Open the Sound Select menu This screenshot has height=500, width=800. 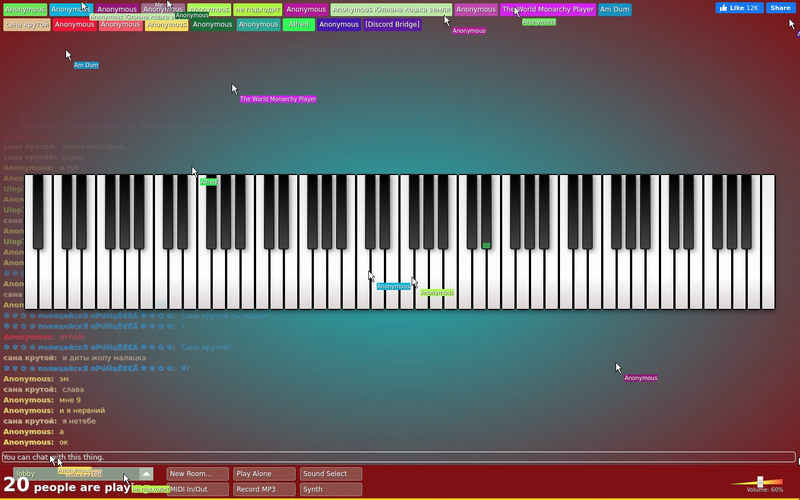pyautogui.click(x=331, y=473)
